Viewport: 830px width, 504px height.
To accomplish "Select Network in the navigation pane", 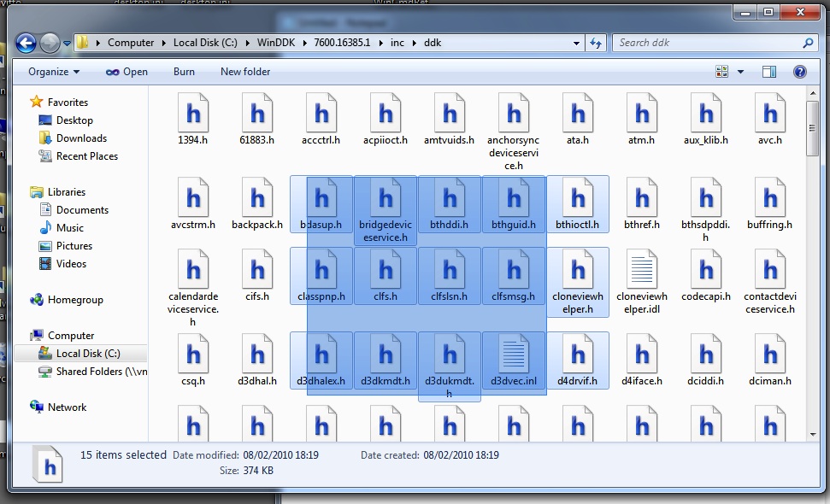I will 67,407.
